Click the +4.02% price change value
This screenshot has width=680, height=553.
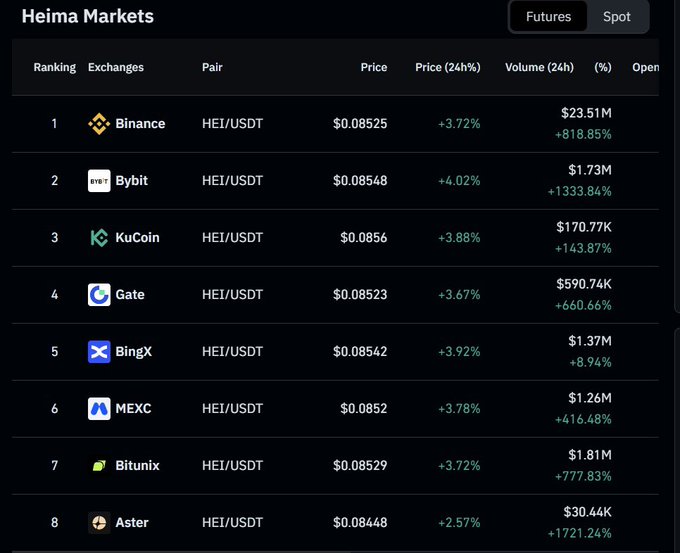459,180
